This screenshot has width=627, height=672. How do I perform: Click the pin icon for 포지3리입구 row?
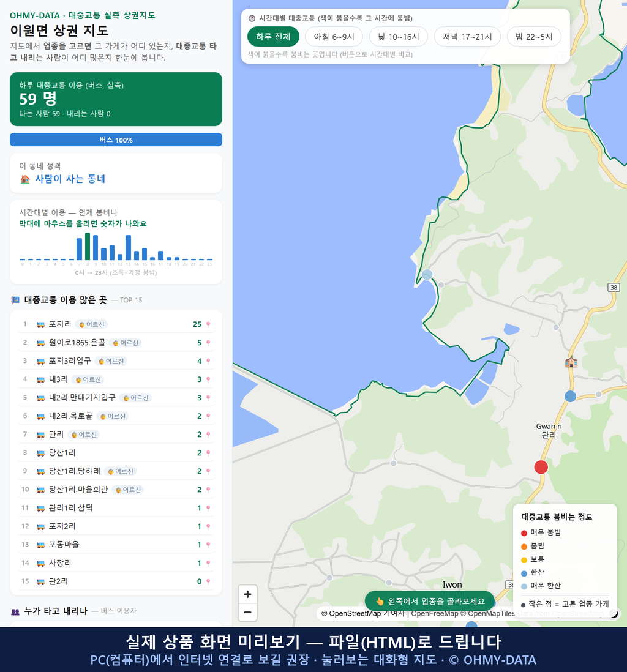click(208, 361)
